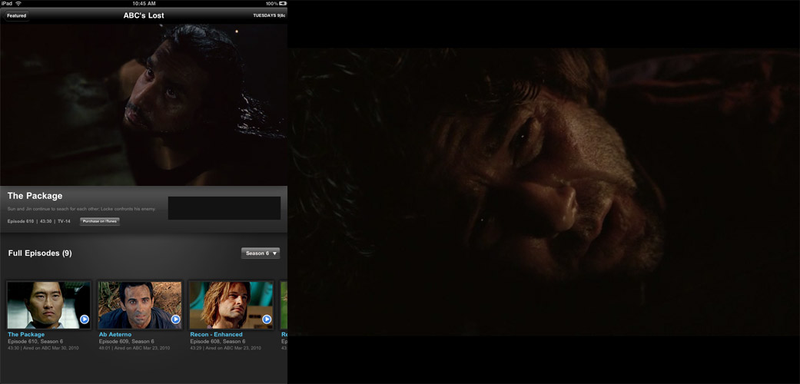Screen dimensions: 800x384
Task: Click the episode description about Sun and Jin
Action: point(81,210)
